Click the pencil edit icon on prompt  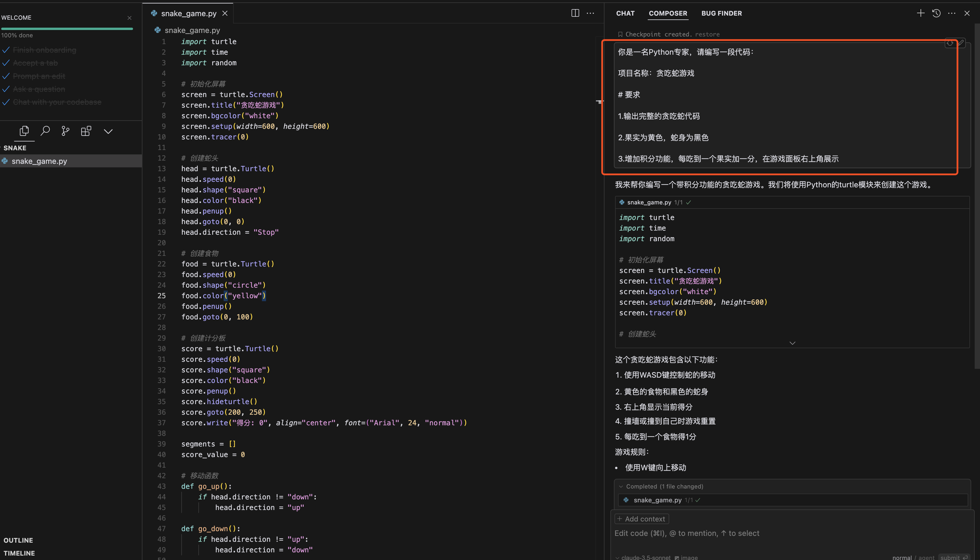tap(961, 43)
